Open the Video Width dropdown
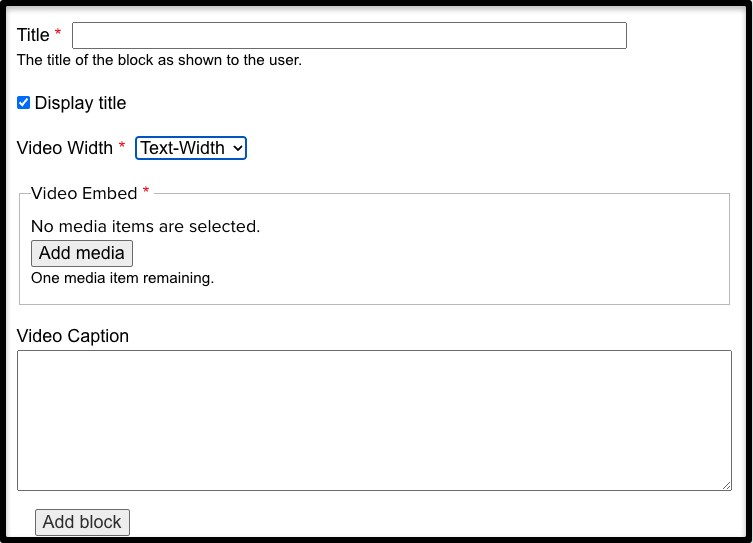This screenshot has height=543, width=753. coord(190,148)
